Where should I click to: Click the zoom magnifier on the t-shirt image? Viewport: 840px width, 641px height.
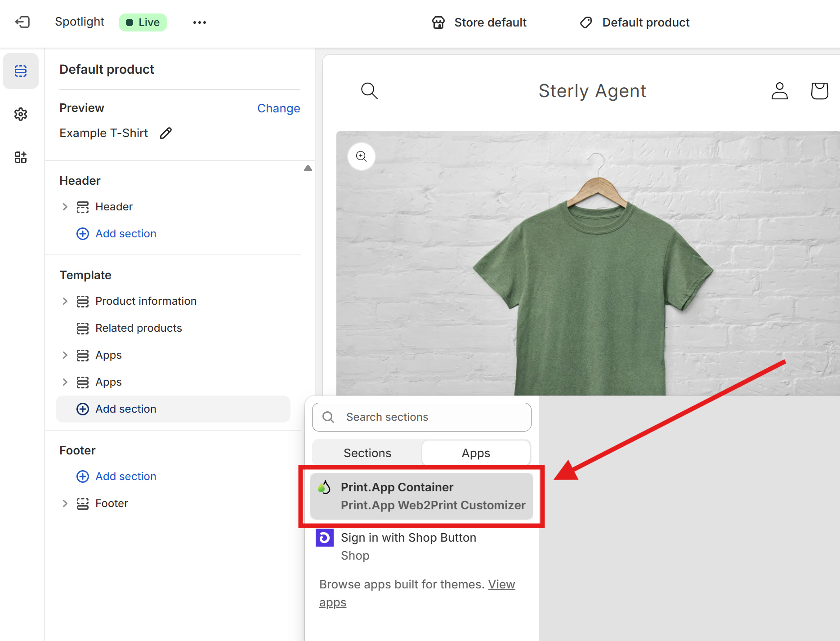tap(361, 156)
